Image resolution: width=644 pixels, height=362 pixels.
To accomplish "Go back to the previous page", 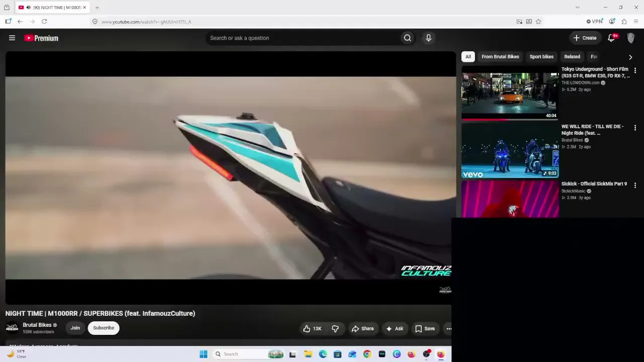I will [x=20, y=22].
